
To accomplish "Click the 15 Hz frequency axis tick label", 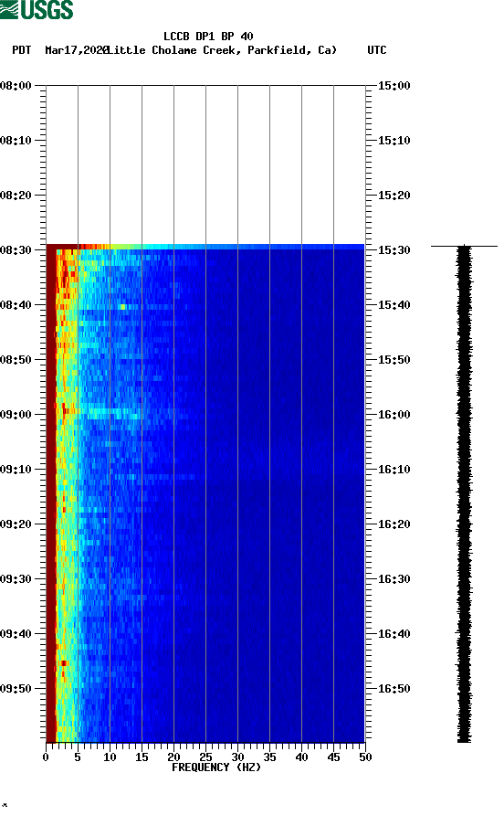I will [x=142, y=757].
